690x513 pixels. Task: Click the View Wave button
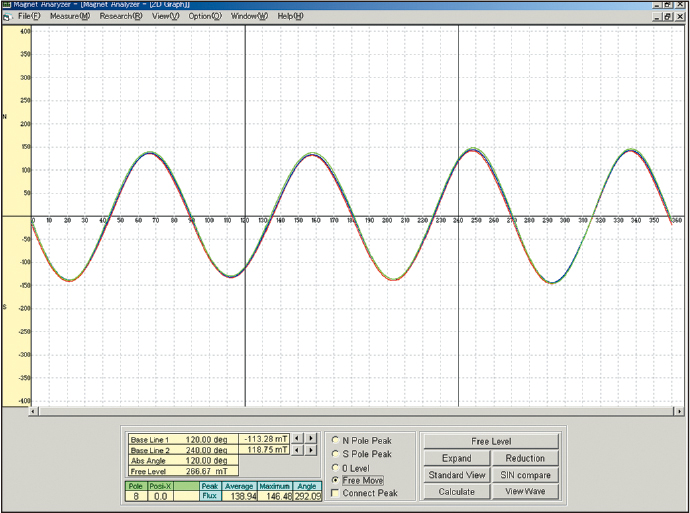(x=525, y=491)
